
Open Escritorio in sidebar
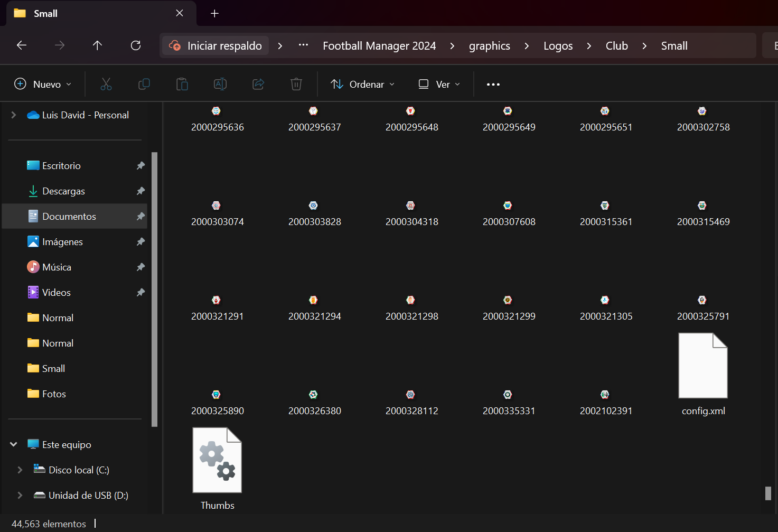tap(62, 165)
